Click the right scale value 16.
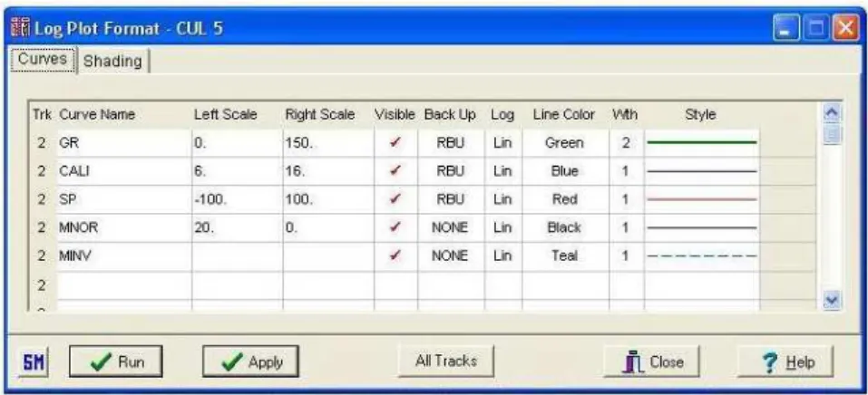Screen dimensions: 868x395 click(x=328, y=171)
